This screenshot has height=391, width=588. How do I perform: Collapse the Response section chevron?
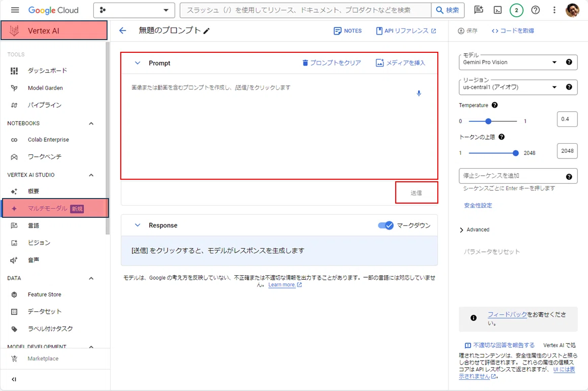137,225
